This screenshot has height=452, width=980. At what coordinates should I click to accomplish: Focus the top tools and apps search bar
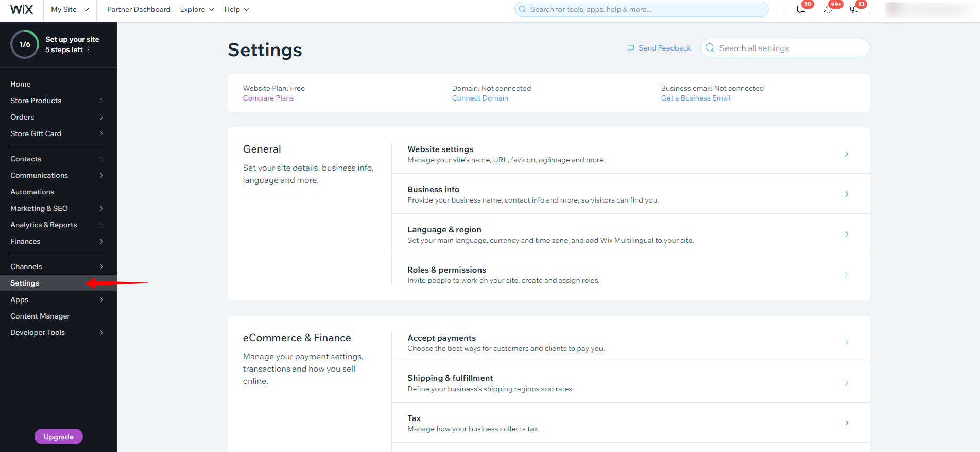(642, 9)
